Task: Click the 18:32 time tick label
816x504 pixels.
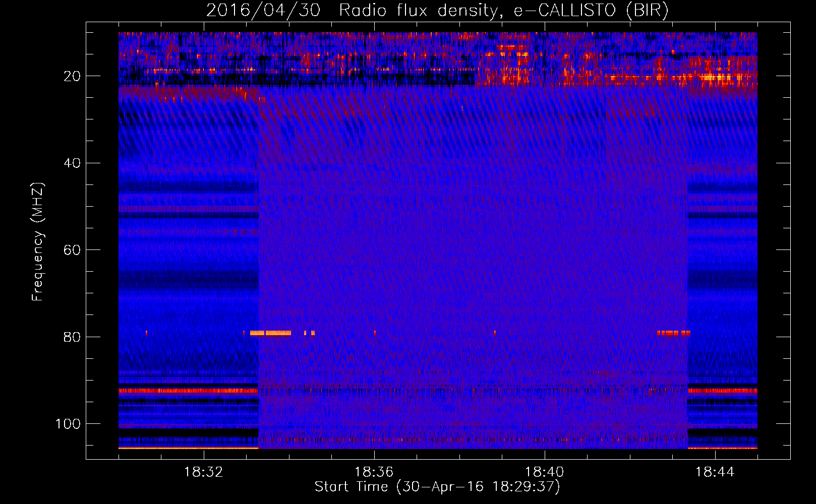Action: [204, 472]
